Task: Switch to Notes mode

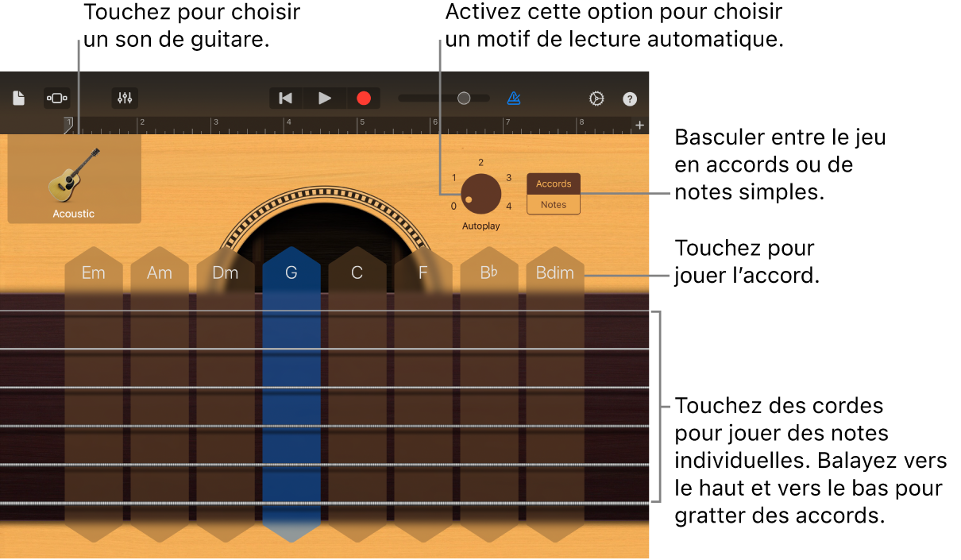Action: click(553, 204)
